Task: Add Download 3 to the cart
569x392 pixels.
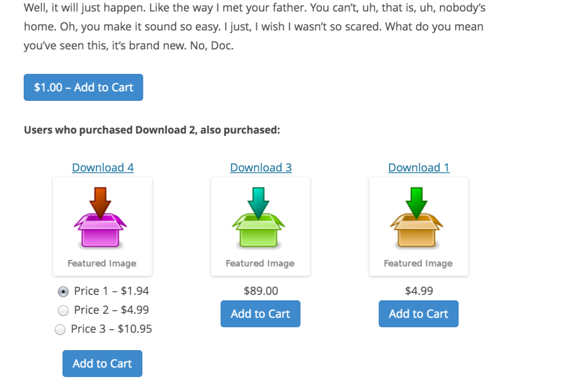Action: click(260, 314)
